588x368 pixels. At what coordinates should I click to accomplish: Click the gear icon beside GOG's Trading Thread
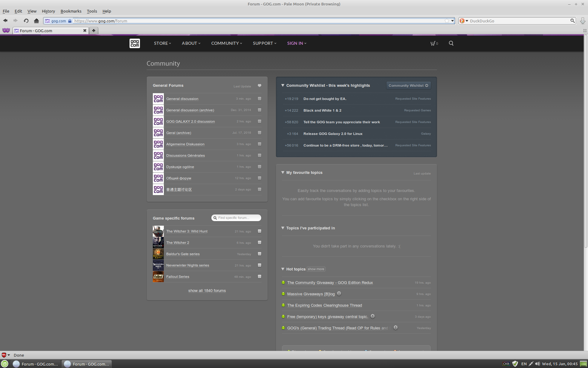pos(396,328)
